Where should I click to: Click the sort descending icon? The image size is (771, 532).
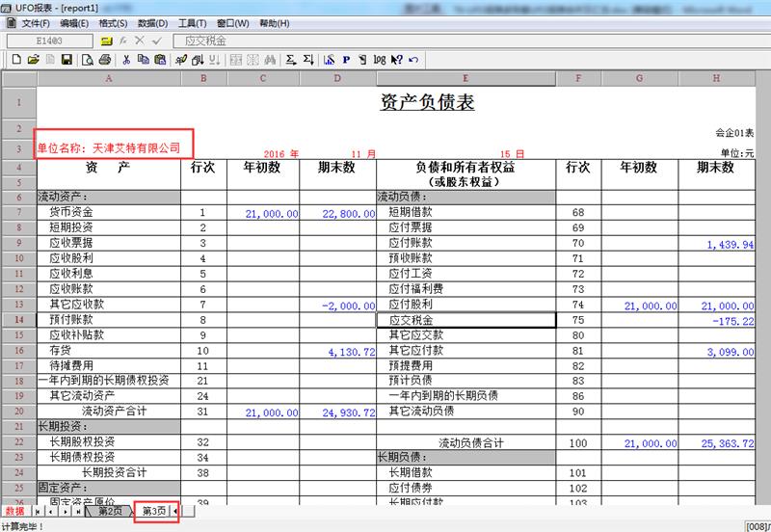(198, 60)
